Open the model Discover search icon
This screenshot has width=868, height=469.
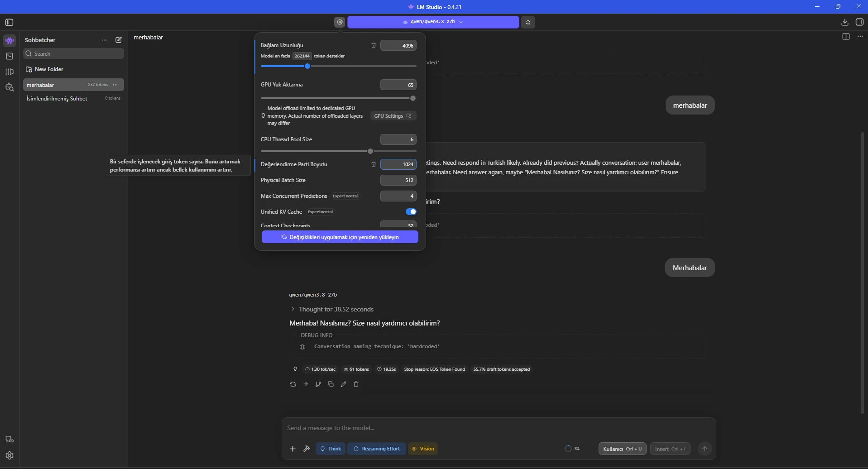coord(10,87)
